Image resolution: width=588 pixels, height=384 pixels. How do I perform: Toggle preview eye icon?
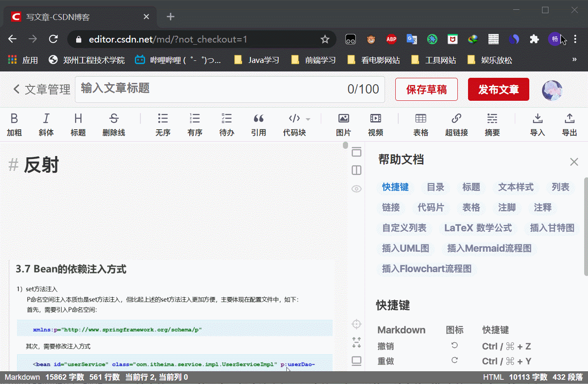pyautogui.click(x=357, y=189)
